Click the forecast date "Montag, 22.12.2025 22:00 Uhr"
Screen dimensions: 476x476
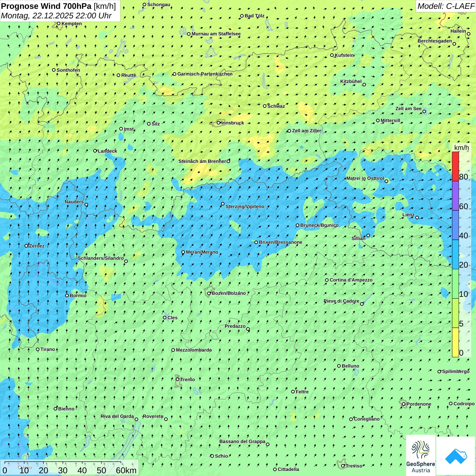56,16
